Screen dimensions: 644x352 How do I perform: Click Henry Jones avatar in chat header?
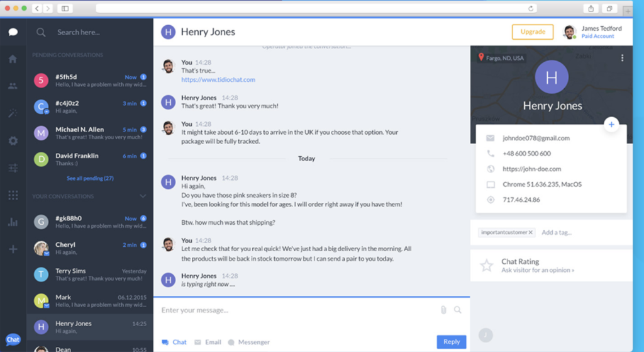pos(168,31)
